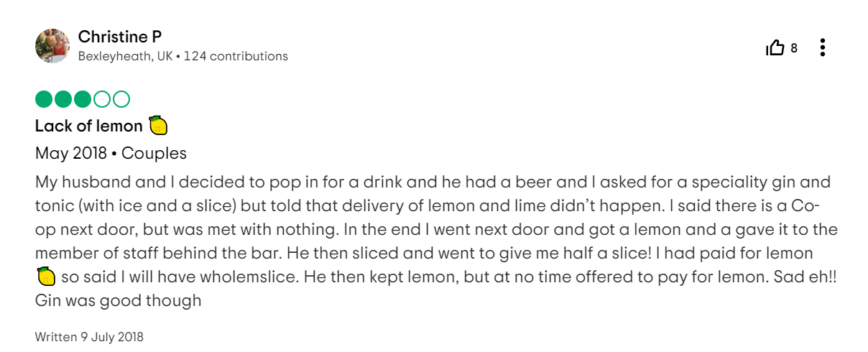Screen dimensions: 868x352
Task: Click the lemon emoji beside the review title
Action: coord(158,126)
